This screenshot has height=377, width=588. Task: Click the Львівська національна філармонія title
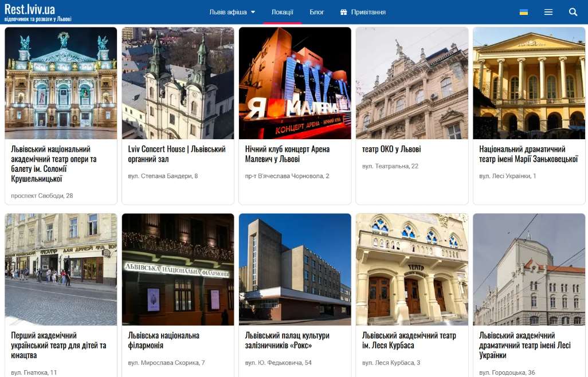[x=164, y=340]
